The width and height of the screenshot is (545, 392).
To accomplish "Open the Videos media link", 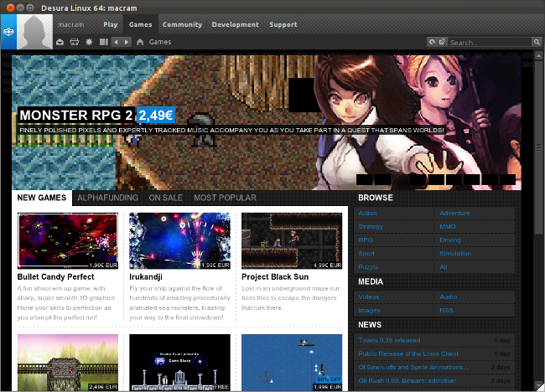I will click(x=368, y=297).
